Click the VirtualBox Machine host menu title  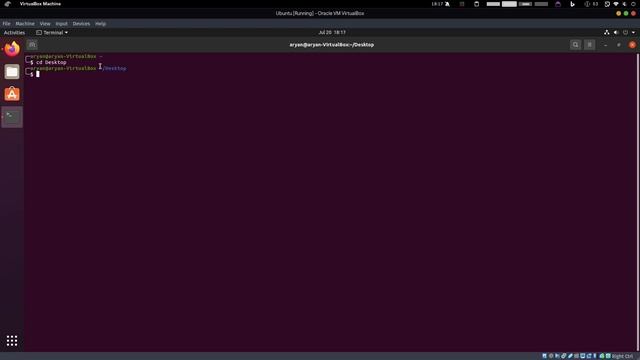[x=40, y=4]
